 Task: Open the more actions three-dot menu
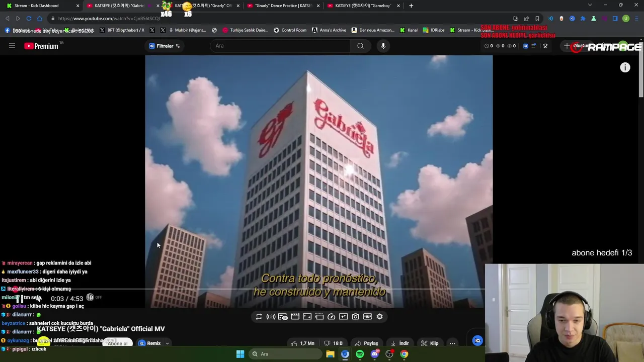point(452,343)
